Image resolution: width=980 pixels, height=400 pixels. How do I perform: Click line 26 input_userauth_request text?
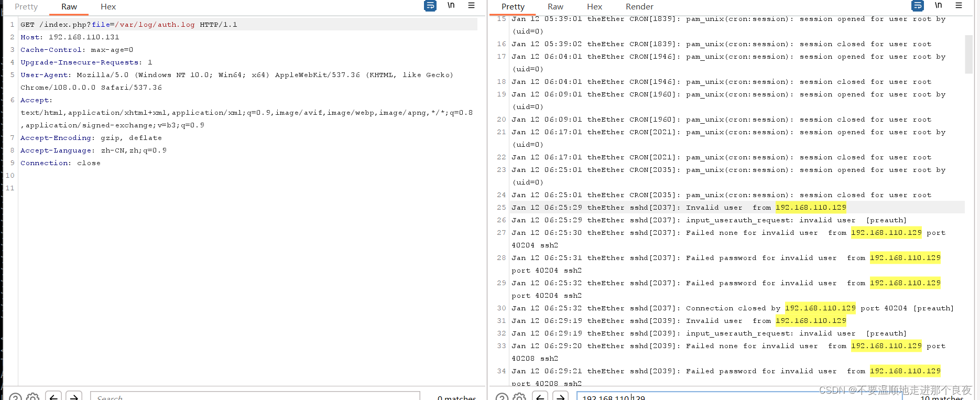coord(739,220)
